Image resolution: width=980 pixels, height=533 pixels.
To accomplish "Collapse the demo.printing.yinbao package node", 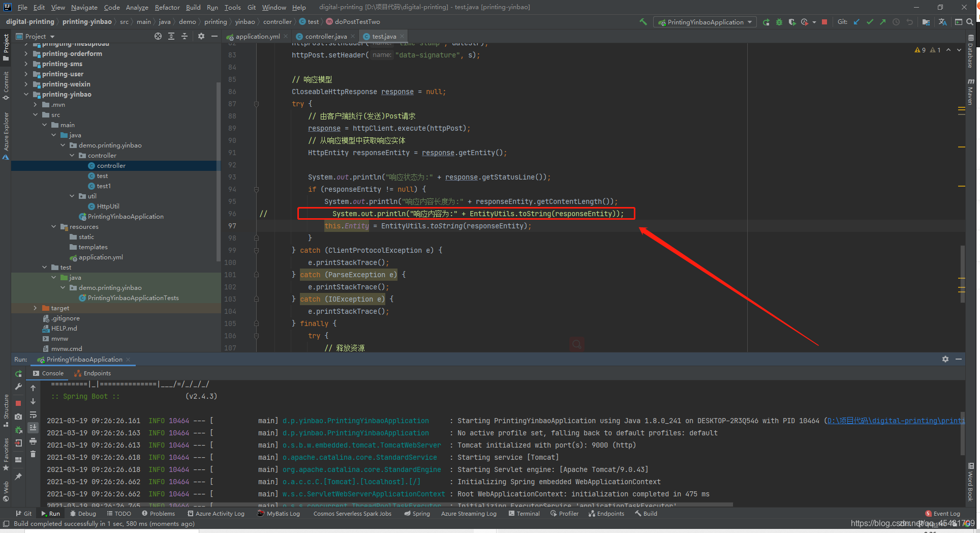I will pyautogui.click(x=63, y=145).
